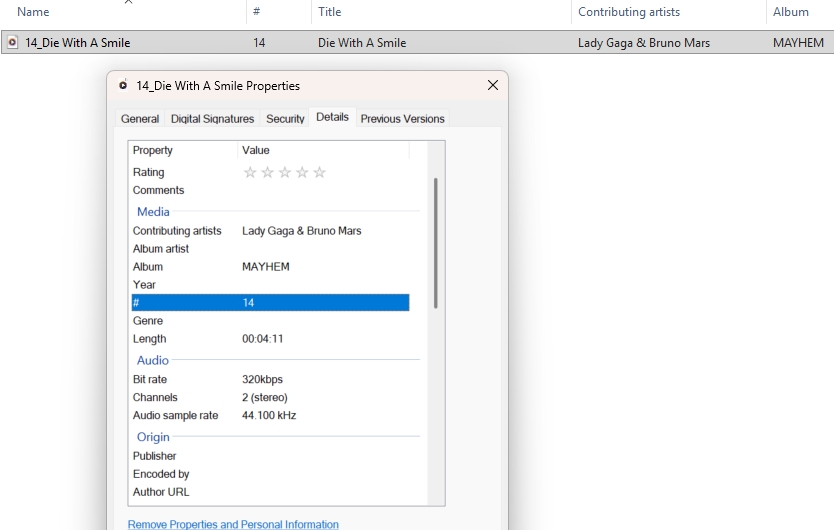Sort by the Album column header
The height and width of the screenshot is (530, 834).
(x=790, y=12)
